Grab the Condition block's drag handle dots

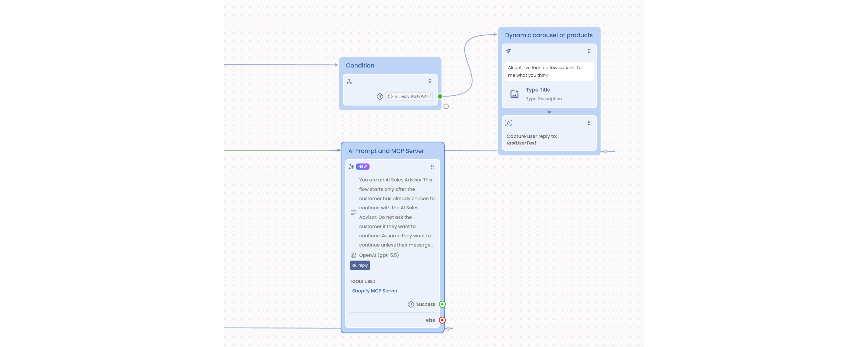click(x=430, y=82)
